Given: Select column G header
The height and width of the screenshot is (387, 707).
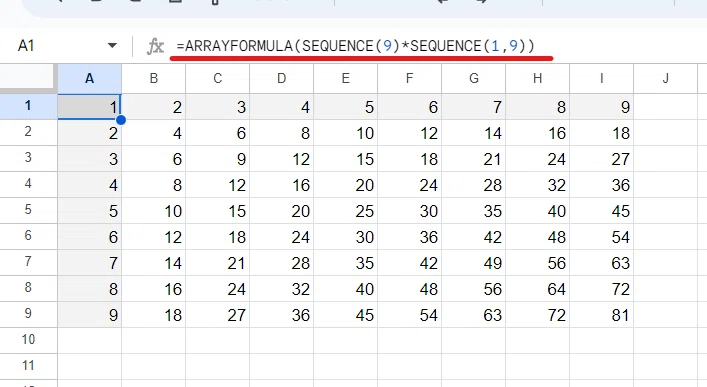Looking at the screenshot, I should [x=474, y=78].
